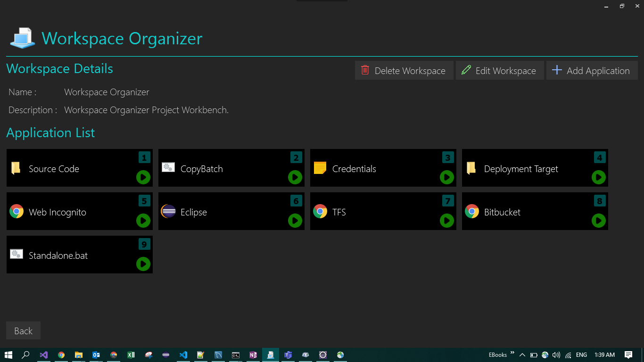Open the taskbar search magnifier

26,355
